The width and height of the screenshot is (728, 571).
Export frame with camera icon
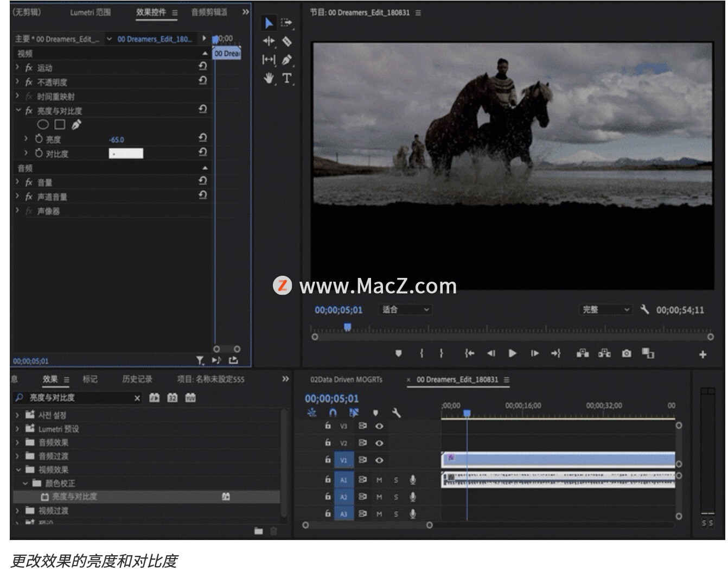[627, 353]
